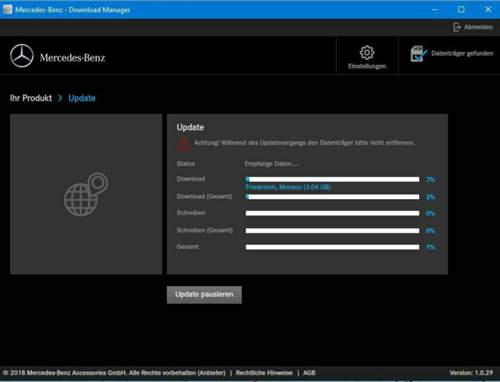This screenshot has width=500, height=382.
Task: Click the app icon in title bar
Action: click(7, 9)
